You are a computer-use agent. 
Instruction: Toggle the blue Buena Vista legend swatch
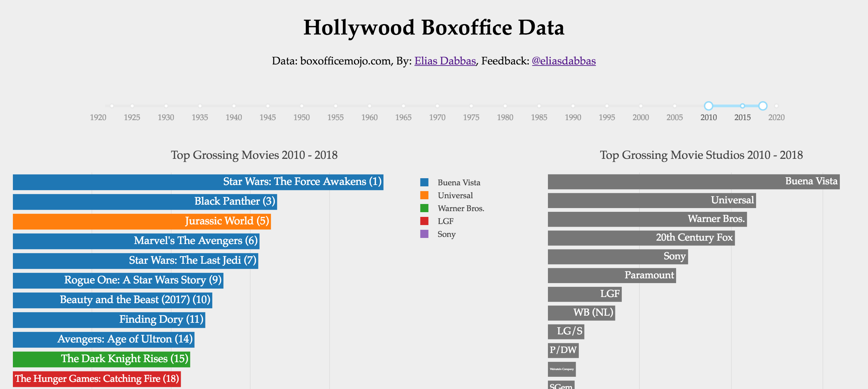click(x=424, y=182)
